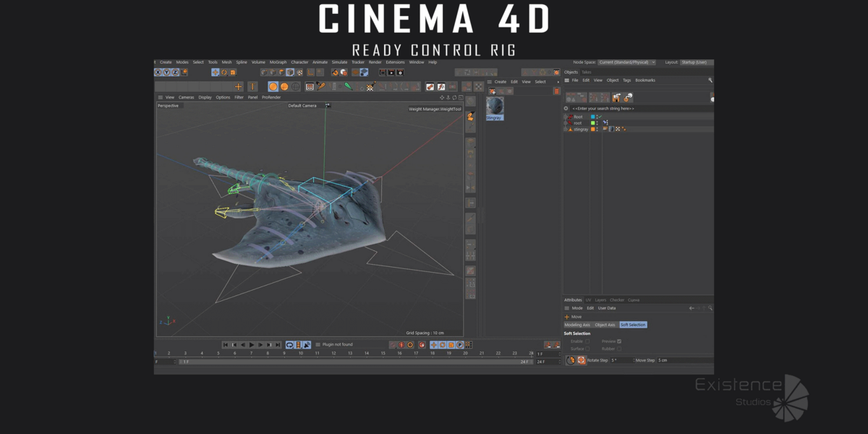
Task: Toggle the loop playback icon
Action: point(290,345)
